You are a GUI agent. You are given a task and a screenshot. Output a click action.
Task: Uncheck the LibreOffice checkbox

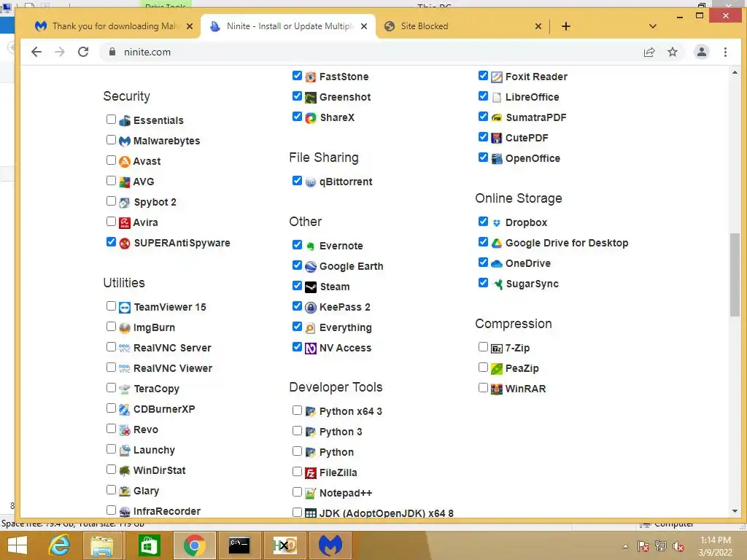(x=483, y=96)
